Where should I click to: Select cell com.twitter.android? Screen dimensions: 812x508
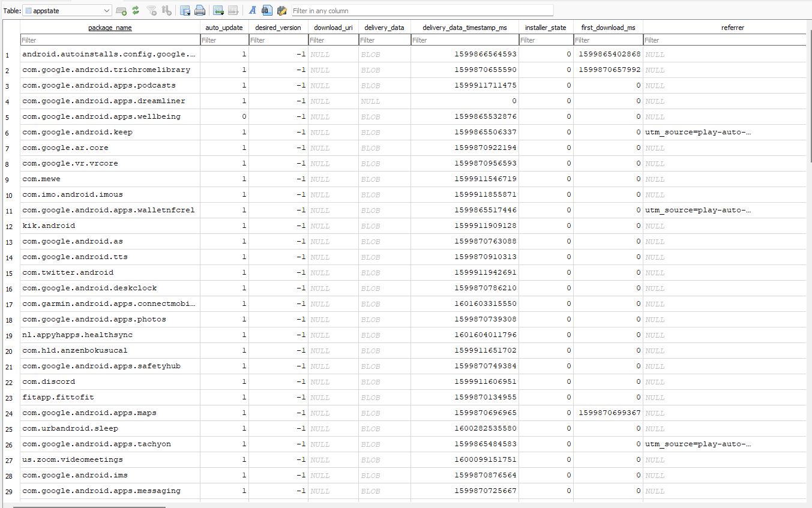tap(110, 272)
